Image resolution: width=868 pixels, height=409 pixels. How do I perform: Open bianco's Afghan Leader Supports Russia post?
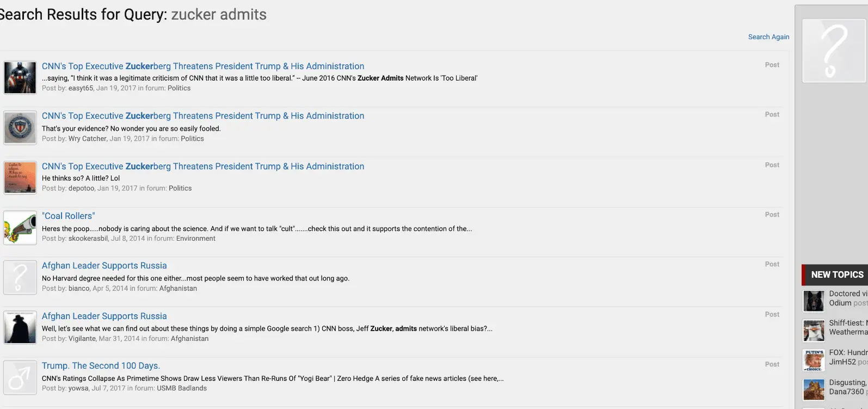[104, 266]
